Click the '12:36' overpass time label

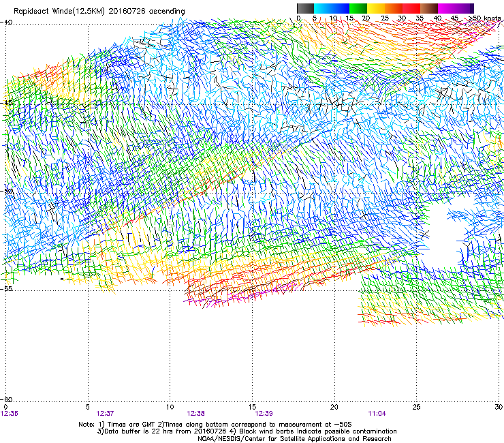click(x=10, y=414)
